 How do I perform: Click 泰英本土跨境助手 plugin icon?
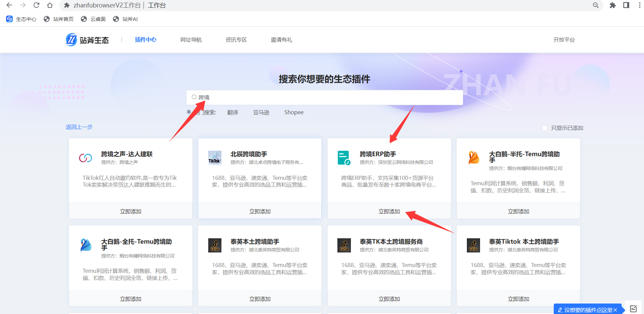point(215,245)
